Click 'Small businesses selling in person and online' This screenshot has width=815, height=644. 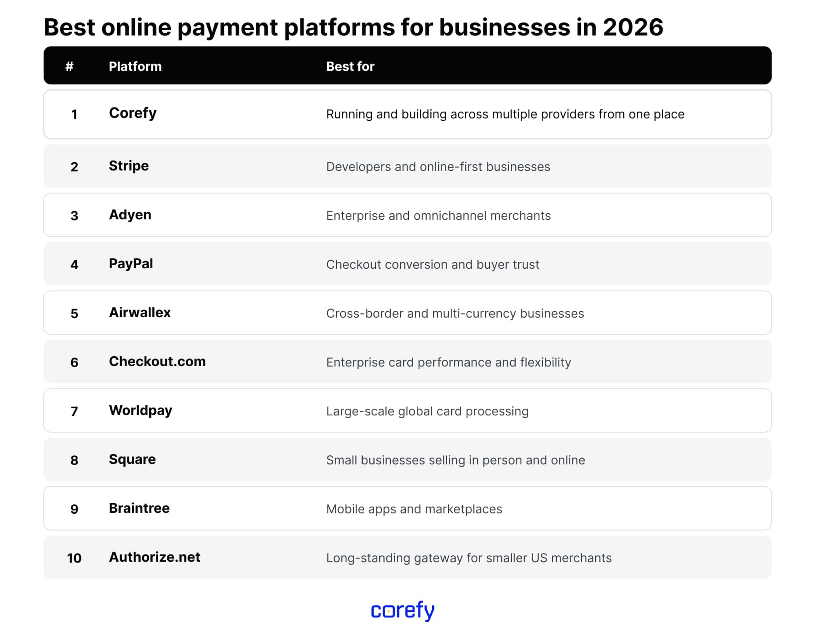tap(456, 460)
